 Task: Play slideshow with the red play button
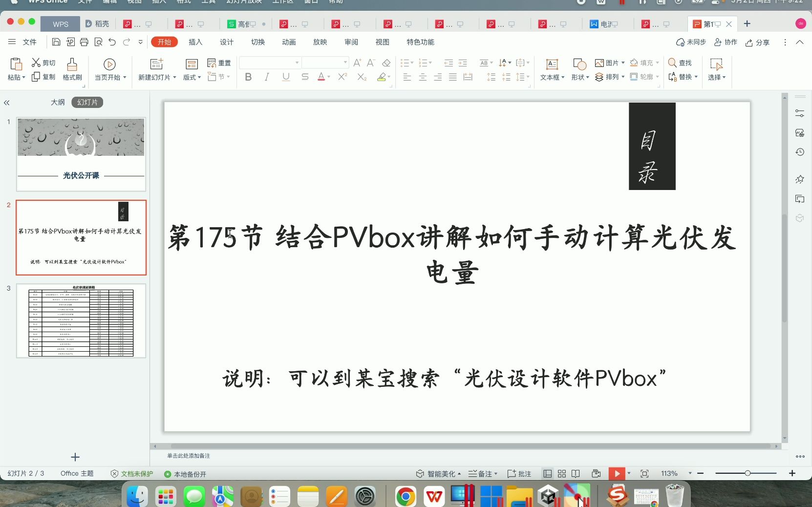(617, 473)
